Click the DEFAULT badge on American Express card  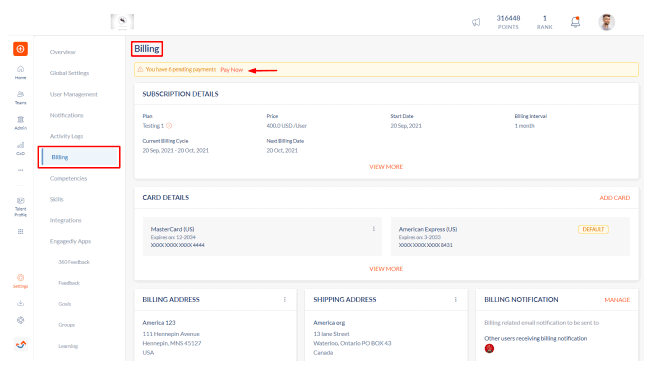pos(593,229)
